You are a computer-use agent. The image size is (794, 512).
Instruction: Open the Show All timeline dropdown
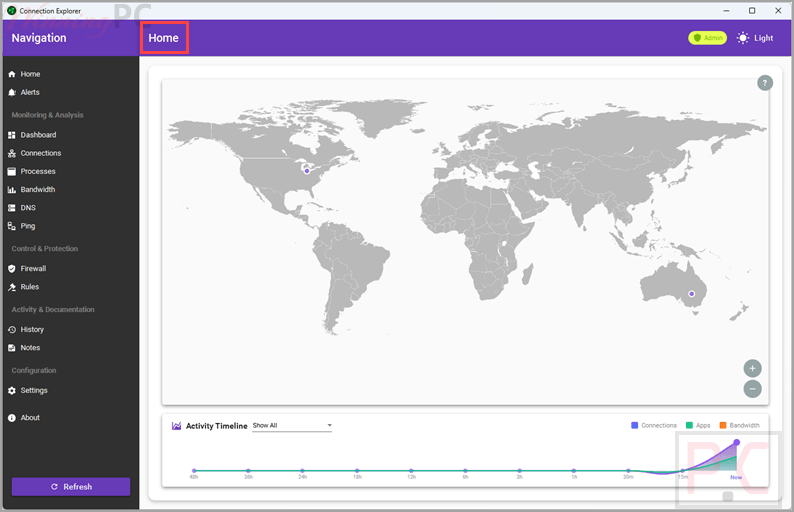(x=292, y=425)
